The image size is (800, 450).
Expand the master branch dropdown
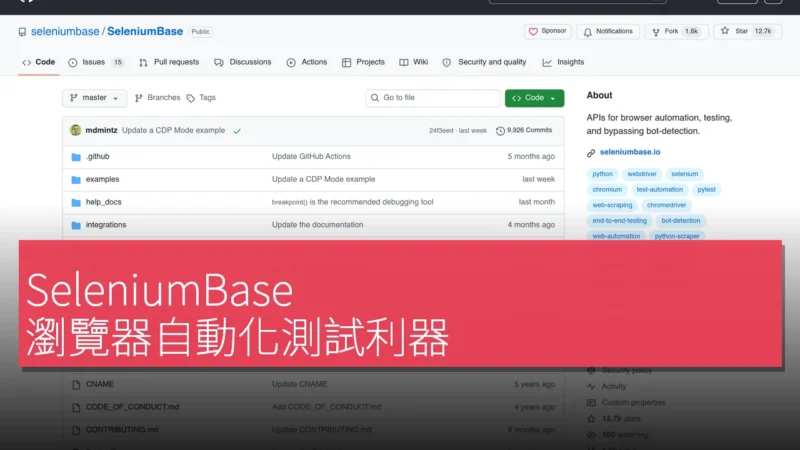94,98
